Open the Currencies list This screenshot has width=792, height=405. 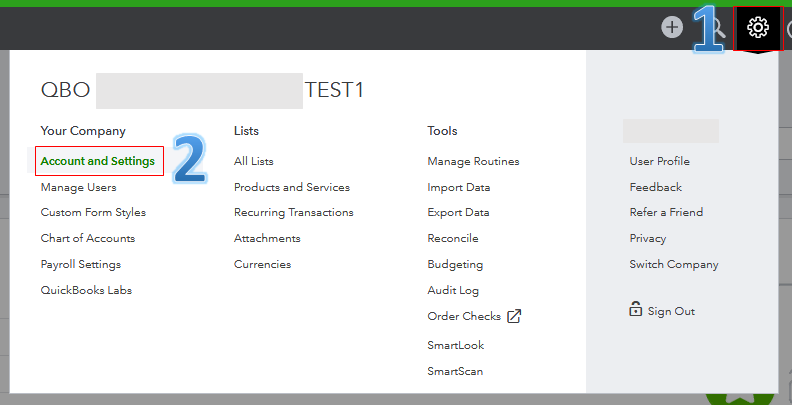click(x=263, y=264)
